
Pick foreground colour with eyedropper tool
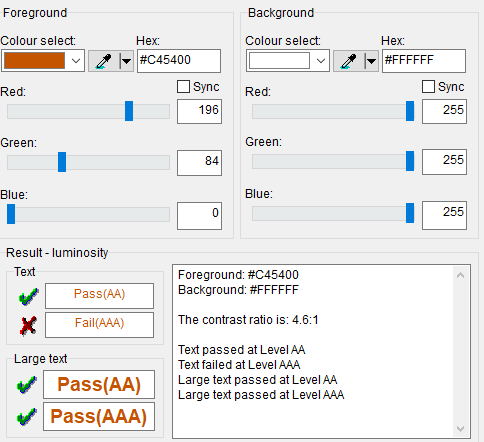pyautogui.click(x=104, y=61)
